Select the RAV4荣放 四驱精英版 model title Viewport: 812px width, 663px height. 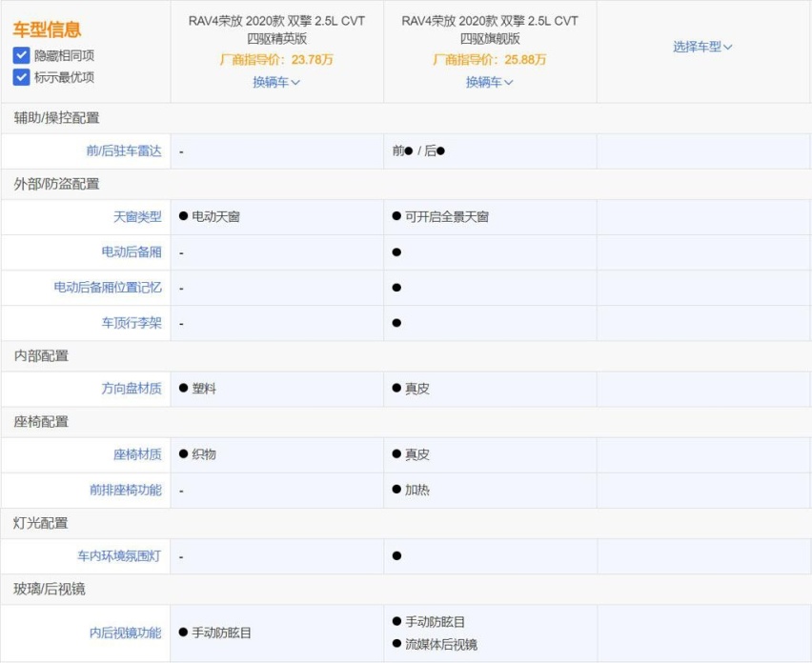[276, 30]
